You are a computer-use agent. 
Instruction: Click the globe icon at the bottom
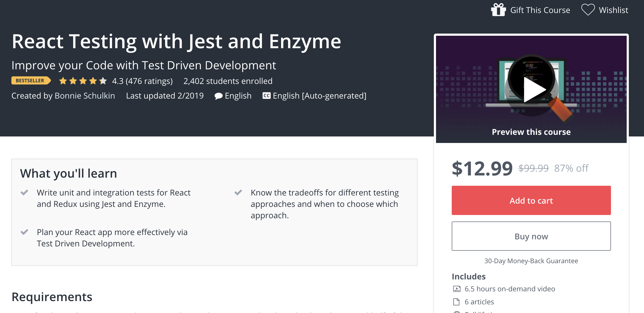click(x=457, y=312)
